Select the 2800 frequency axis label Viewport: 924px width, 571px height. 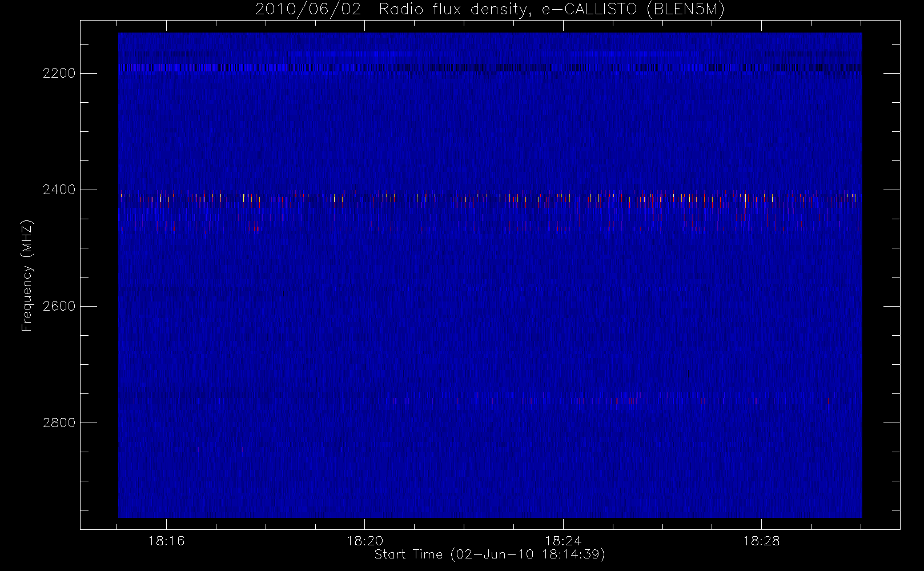(59, 423)
